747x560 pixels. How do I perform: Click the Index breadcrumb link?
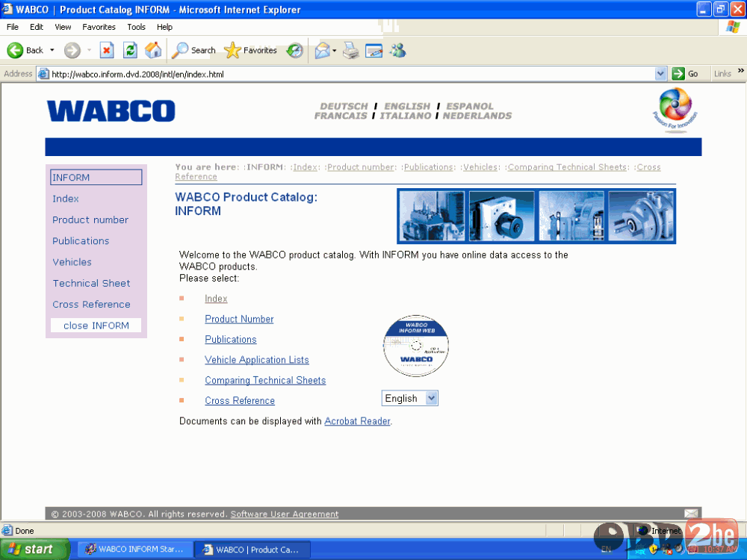click(306, 167)
